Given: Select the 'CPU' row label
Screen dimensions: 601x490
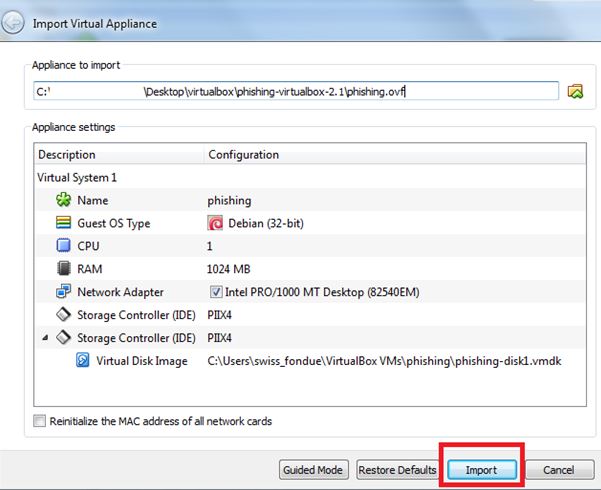Looking at the screenshot, I should pos(88,246).
